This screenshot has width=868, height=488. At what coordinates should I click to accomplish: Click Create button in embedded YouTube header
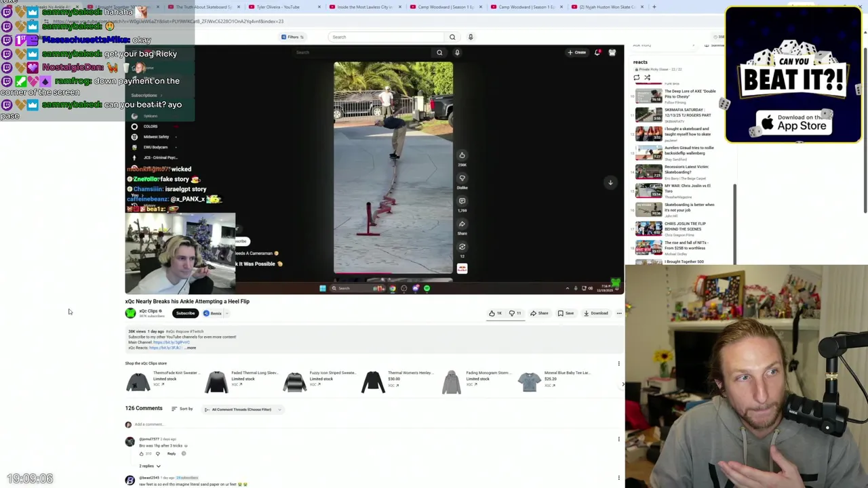coord(577,52)
